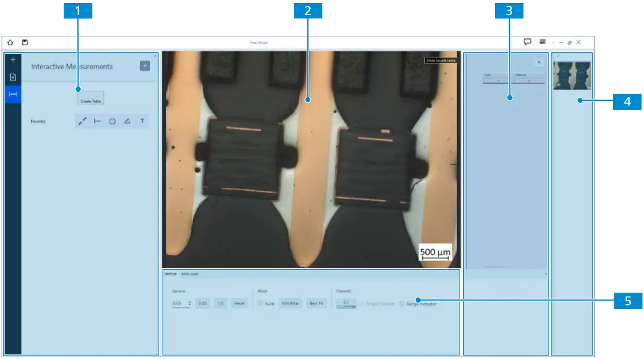Screen dimensions: 644x359
Task: Open the lines menu icon in title bar
Action: click(543, 43)
